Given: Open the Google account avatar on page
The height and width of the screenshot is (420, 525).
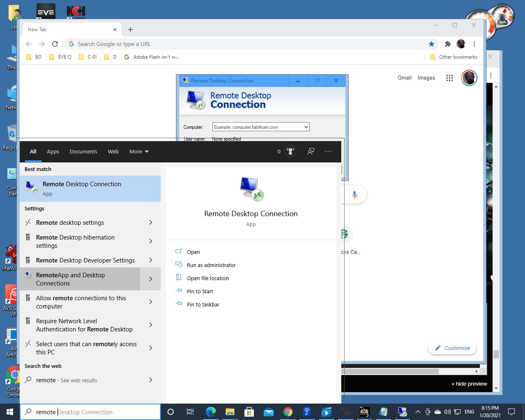Looking at the screenshot, I should tap(469, 78).
